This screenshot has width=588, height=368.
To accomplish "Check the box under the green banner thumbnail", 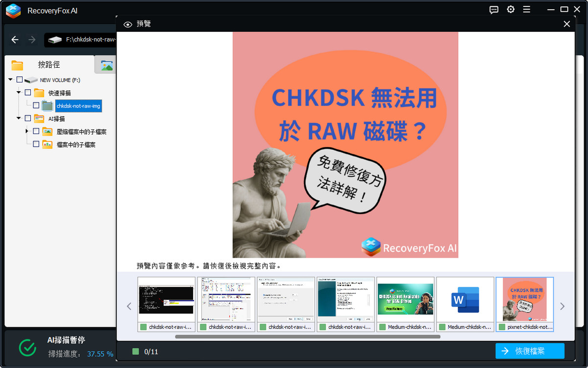I will (382, 327).
